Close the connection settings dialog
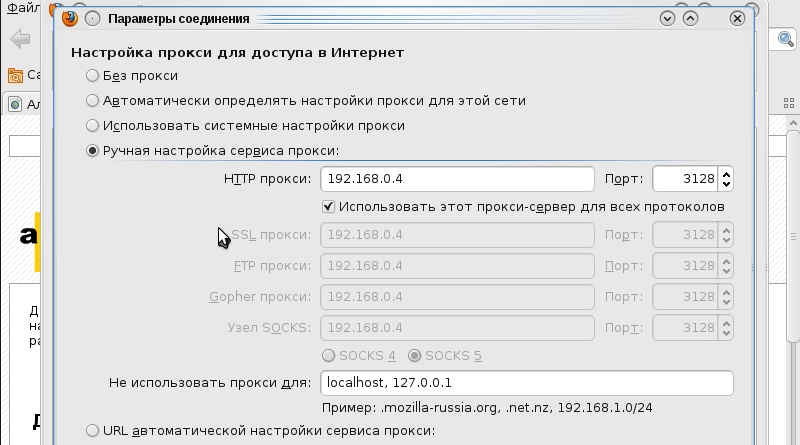Viewport: 800px width, 445px height. pos(737,19)
